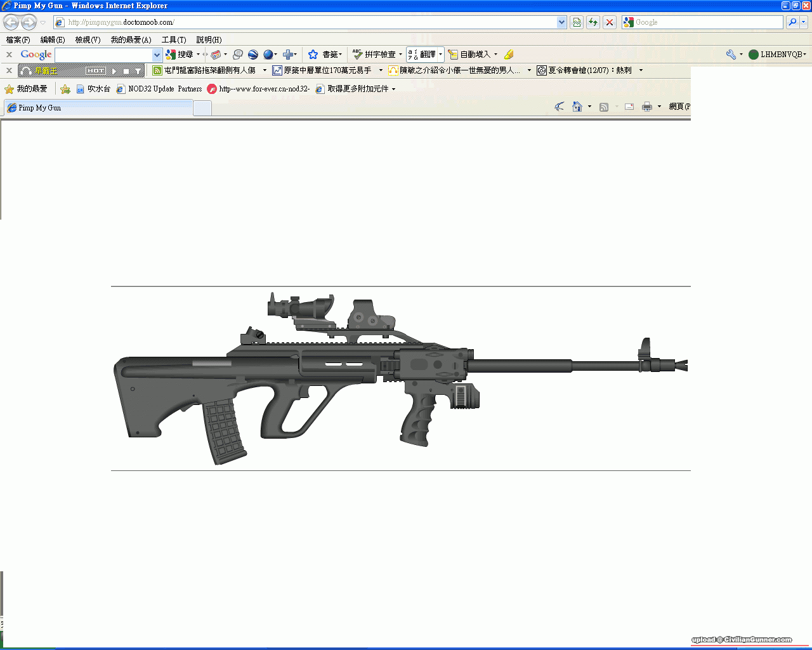Click the 我的最愛 favorites button
Screen dimensions: 812x650
click(x=27, y=89)
